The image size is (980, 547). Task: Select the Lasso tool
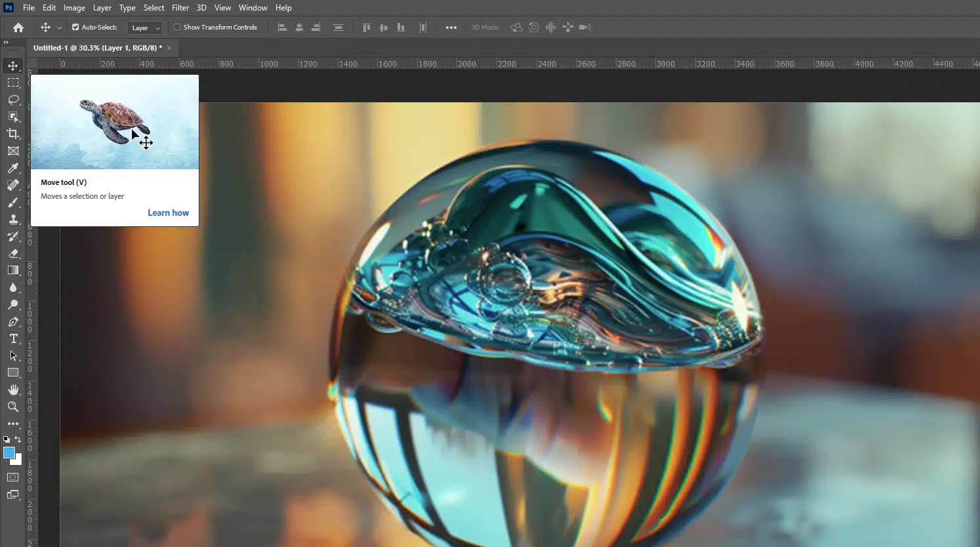point(13,100)
